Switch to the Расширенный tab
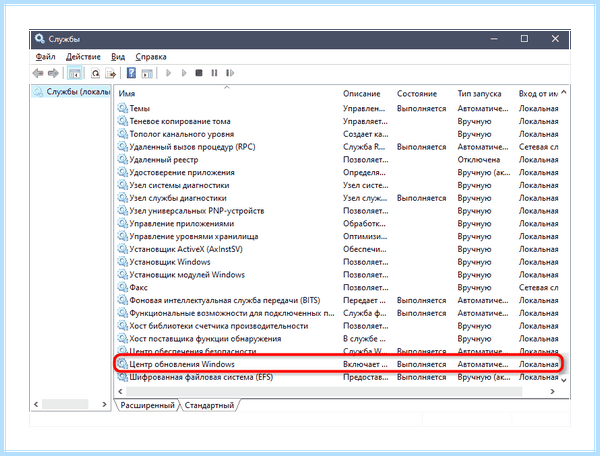 click(147, 405)
